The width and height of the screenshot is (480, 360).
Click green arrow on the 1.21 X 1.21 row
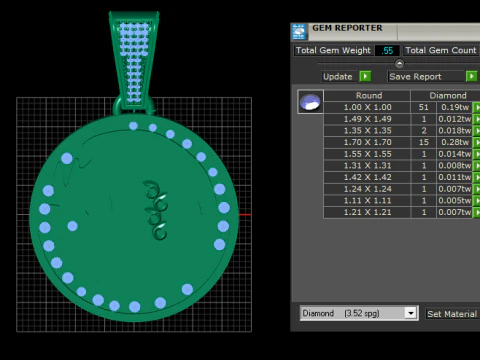[x=477, y=212]
